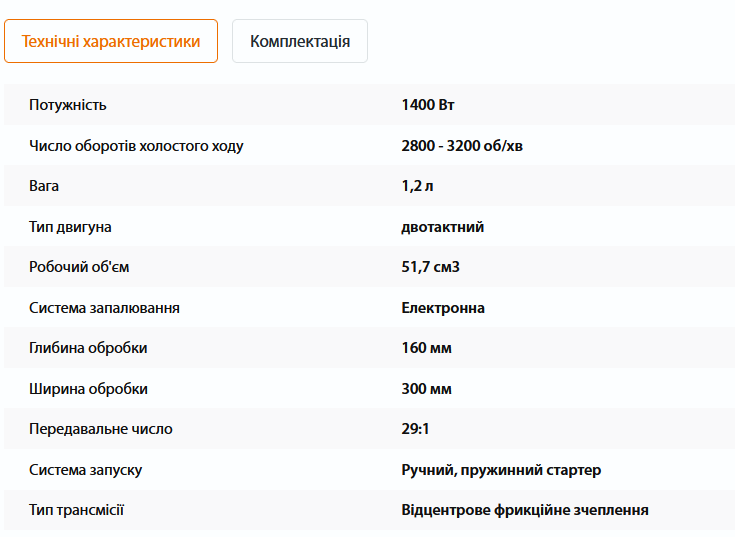The image size is (735, 537).
Task: Click the 2800 - 3200 об/хв value
Action: tap(462, 146)
